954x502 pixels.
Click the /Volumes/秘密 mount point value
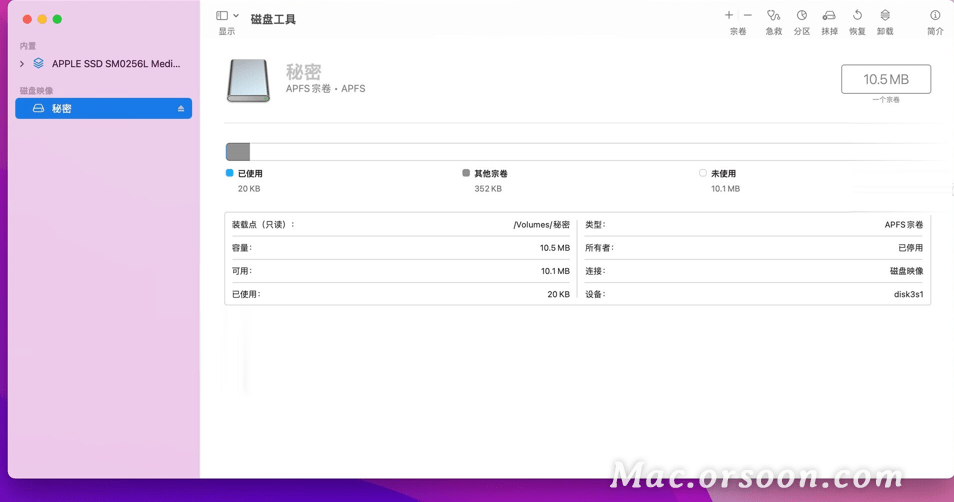tap(541, 225)
